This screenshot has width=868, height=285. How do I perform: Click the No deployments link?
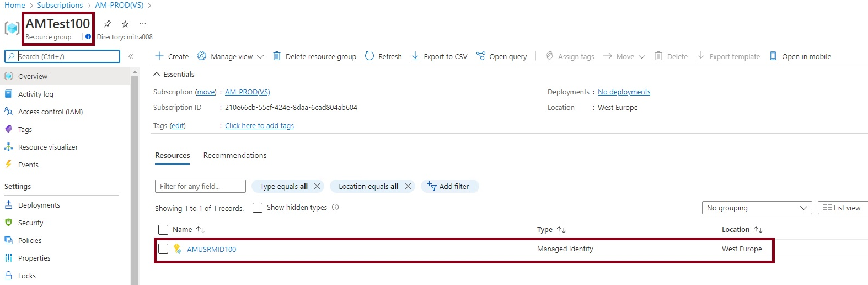point(624,92)
